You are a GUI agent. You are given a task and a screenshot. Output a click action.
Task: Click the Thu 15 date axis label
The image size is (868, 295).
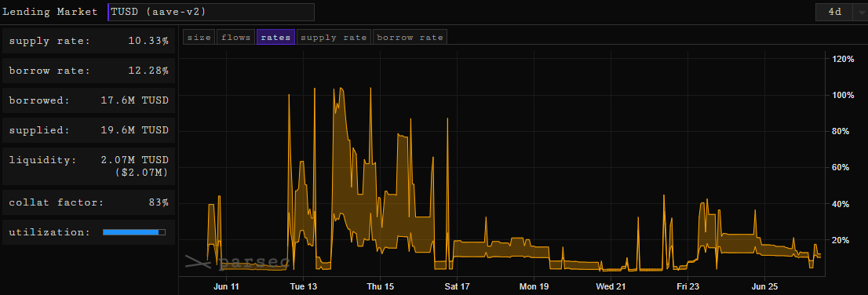(381, 286)
